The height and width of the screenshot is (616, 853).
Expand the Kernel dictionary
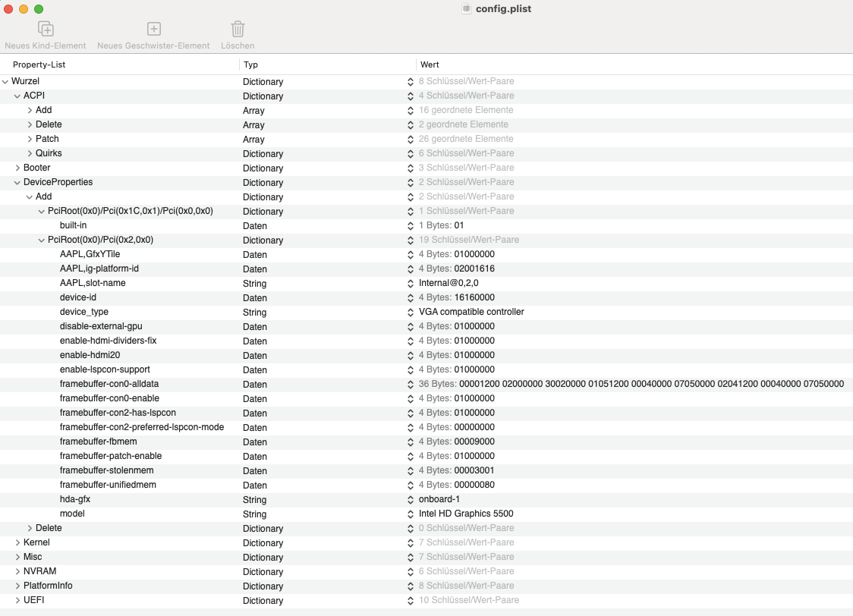tap(17, 542)
